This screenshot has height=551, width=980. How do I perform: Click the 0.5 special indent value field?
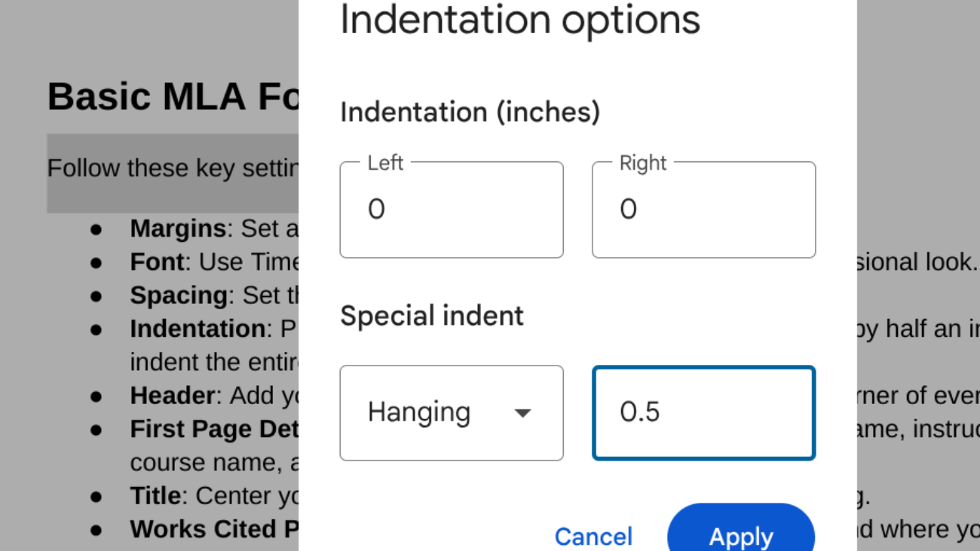coord(703,412)
